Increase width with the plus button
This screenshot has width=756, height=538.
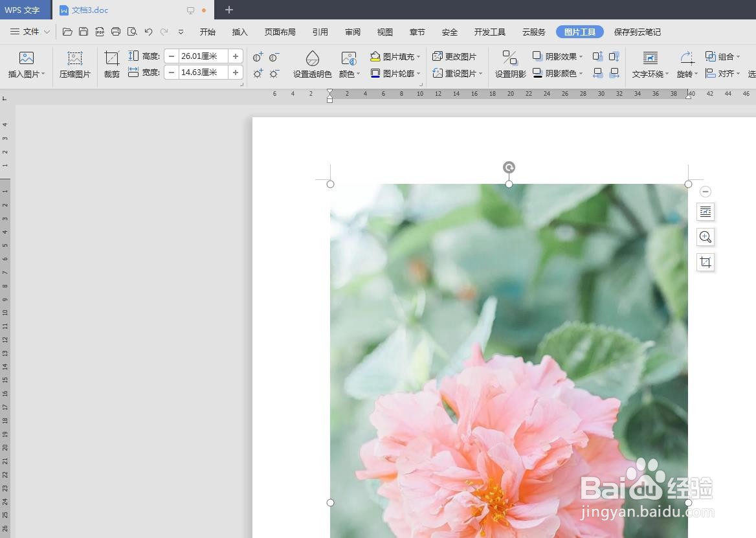click(x=236, y=73)
